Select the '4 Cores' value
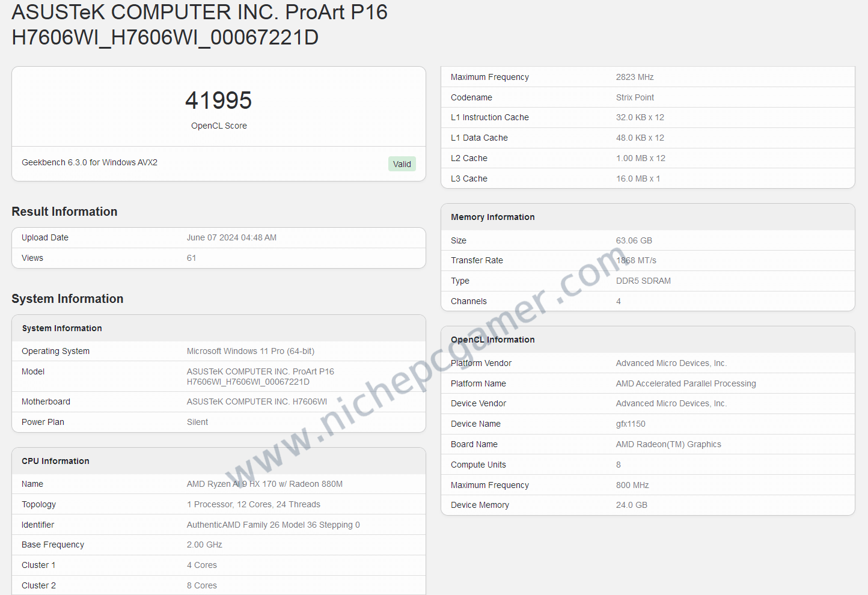Screen dimensions: 868x595 (x=202, y=565)
